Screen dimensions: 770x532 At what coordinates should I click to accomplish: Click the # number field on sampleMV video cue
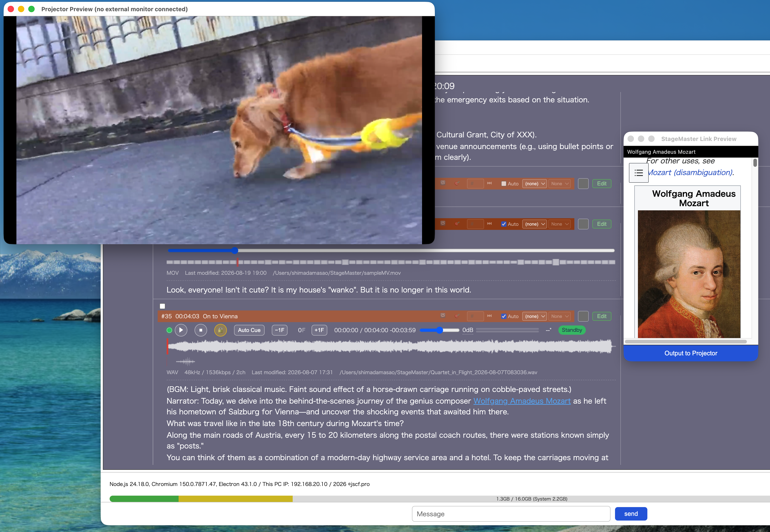[475, 224]
